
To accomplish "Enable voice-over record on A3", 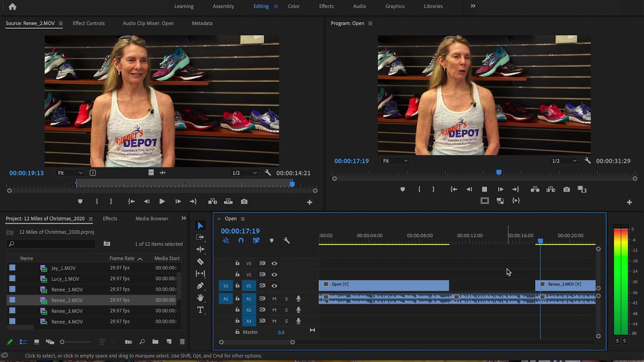I will pyautogui.click(x=298, y=321).
